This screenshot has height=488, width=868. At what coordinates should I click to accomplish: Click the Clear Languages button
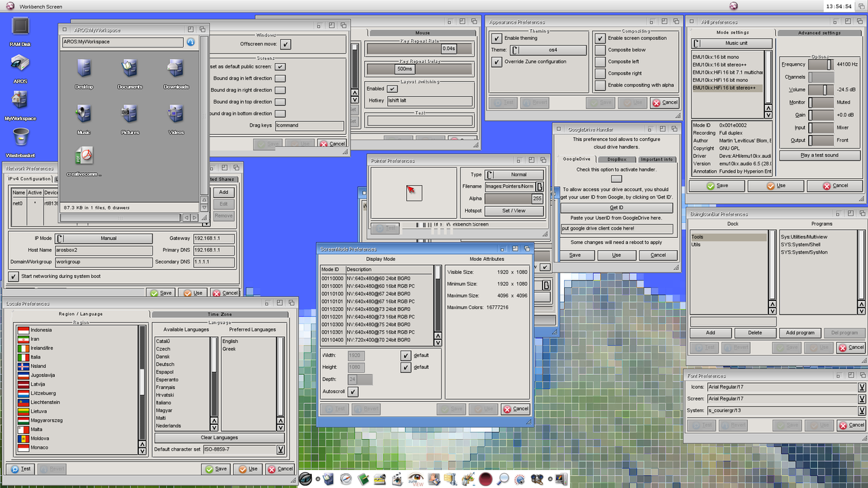pyautogui.click(x=219, y=438)
